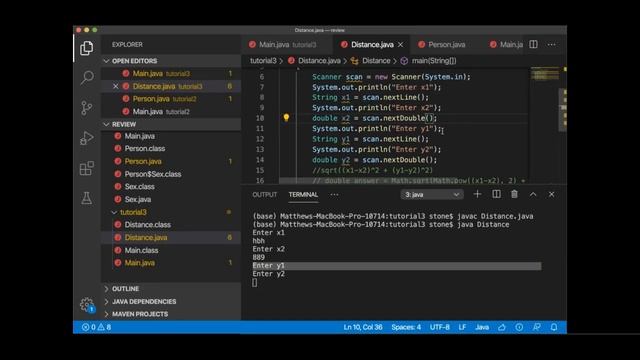Open the Search view icon
Viewport: 640px width, 360px height.
[x=87, y=78]
